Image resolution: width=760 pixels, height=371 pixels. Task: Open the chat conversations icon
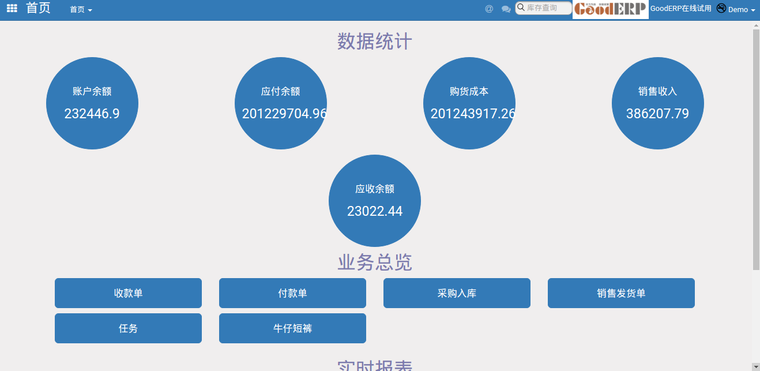[x=506, y=9]
